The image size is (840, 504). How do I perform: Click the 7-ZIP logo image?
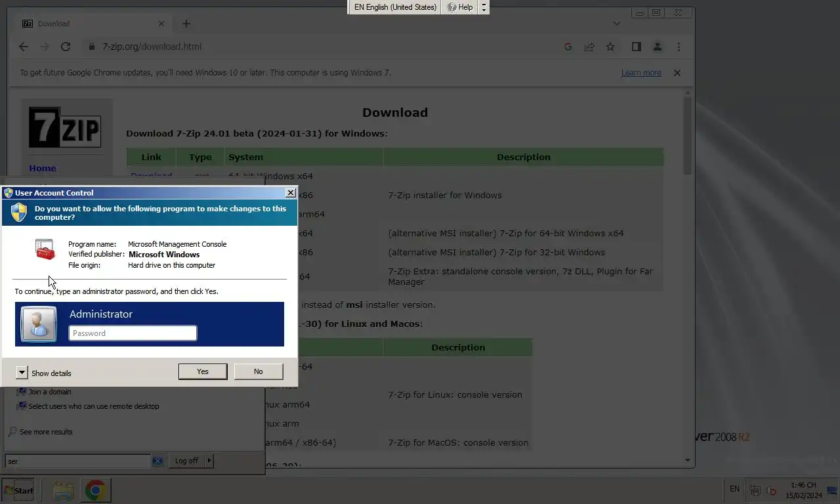pyautogui.click(x=64, y=127)
